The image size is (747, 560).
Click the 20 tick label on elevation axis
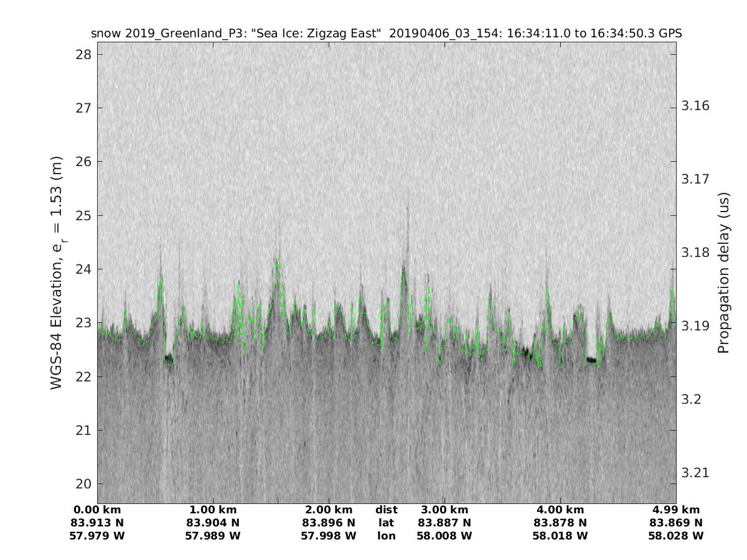83,484
